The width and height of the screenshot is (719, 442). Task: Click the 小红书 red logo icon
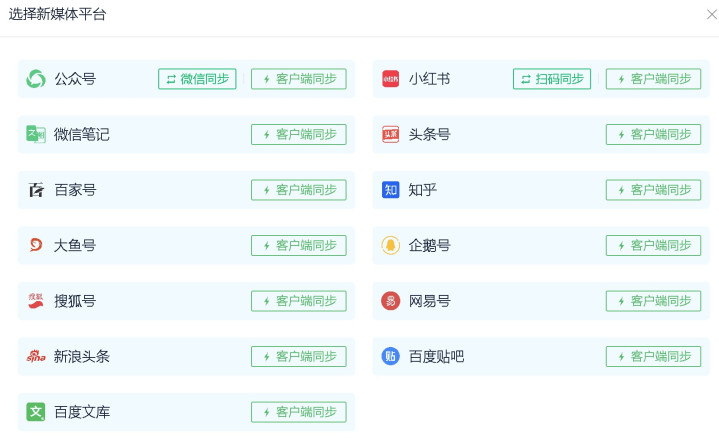391,79
